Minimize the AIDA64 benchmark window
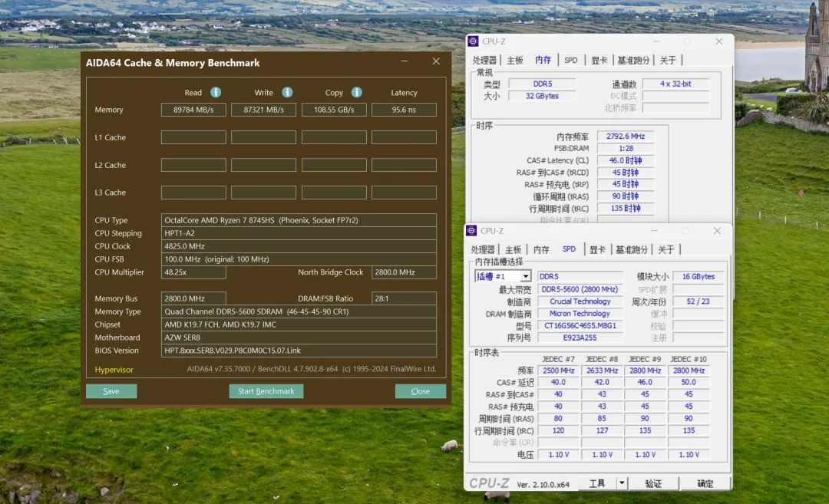Screen dimensions: 829x504 click(405, 62)
